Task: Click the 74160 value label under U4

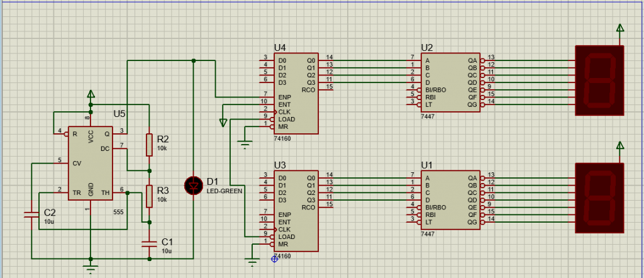Action: (282, 139)
